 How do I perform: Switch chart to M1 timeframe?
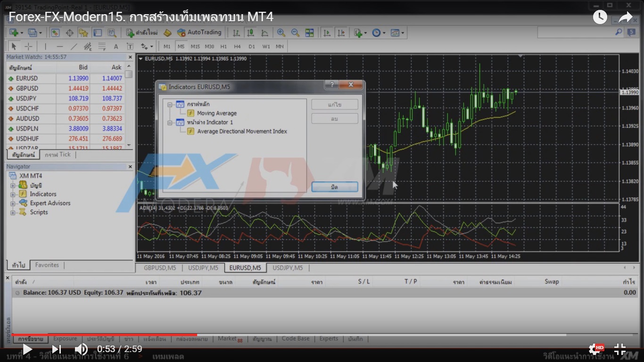click(x=167, y=46)
